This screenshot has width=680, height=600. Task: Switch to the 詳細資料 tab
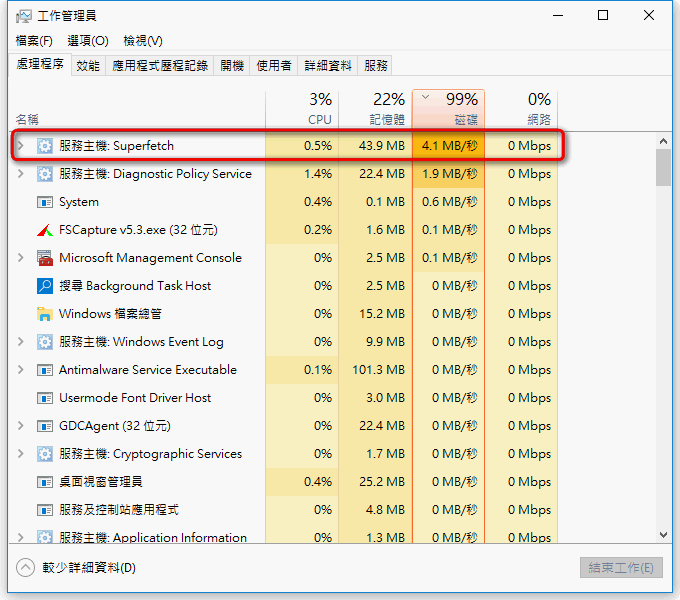click(328, 66)
